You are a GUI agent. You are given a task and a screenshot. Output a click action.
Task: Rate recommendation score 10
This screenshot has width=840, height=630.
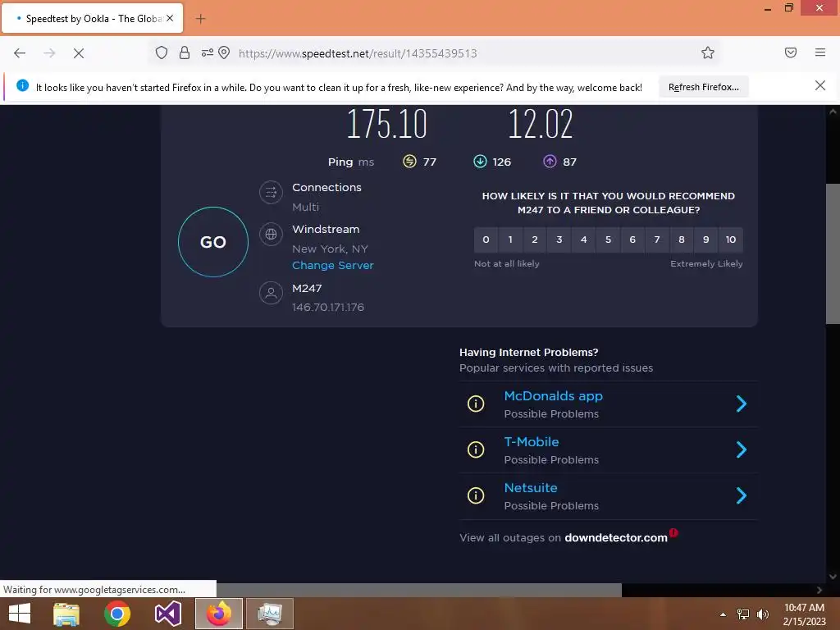point(731,240)
